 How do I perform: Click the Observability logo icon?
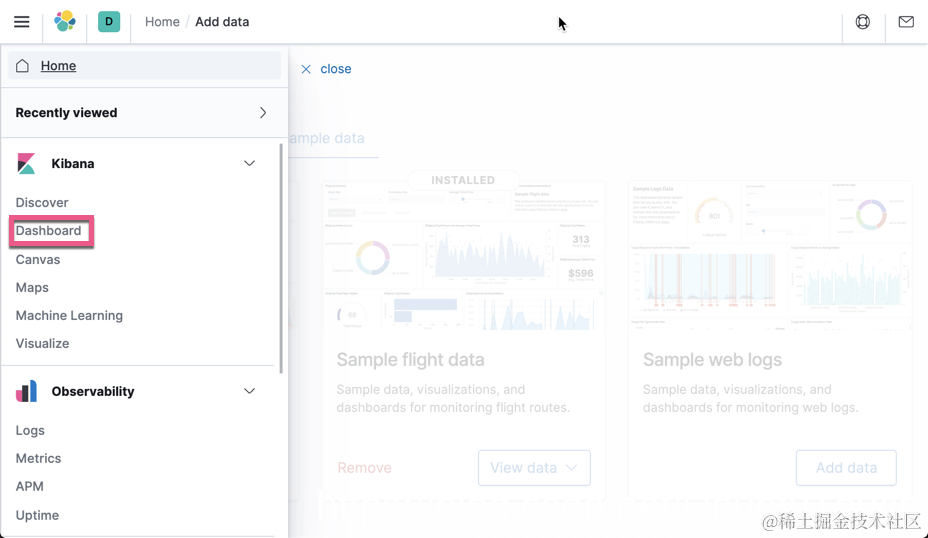click(x=26, y=391)
